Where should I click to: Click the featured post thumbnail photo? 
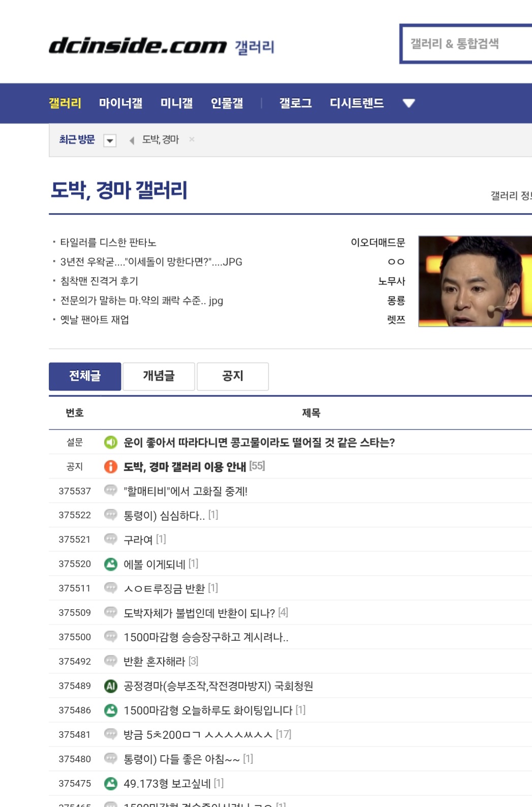tap(475, 281)
